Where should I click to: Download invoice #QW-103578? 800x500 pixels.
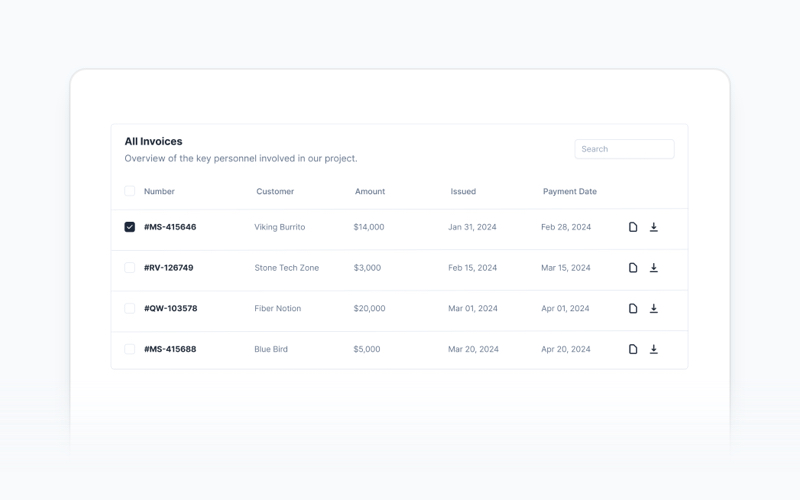click(654, 308)
